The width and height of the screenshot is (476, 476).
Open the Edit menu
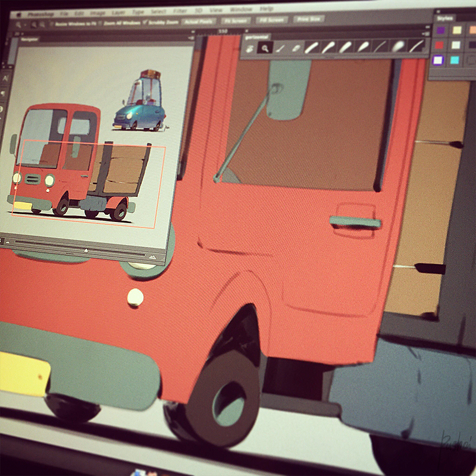[x=79, y=14]
